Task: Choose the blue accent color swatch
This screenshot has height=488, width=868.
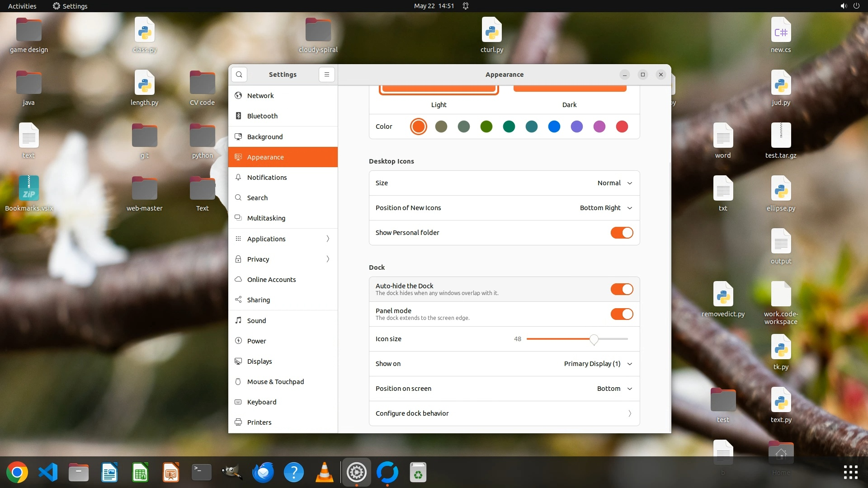Action: pos(554,127)
